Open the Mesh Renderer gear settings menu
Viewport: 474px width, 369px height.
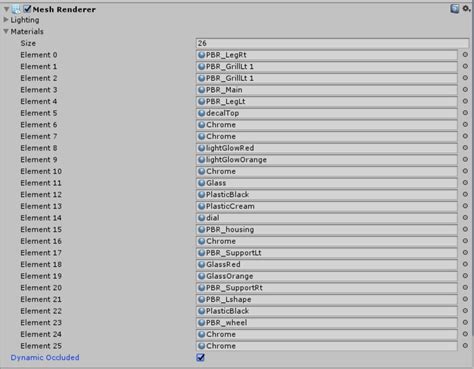click(x=466, y=9)
